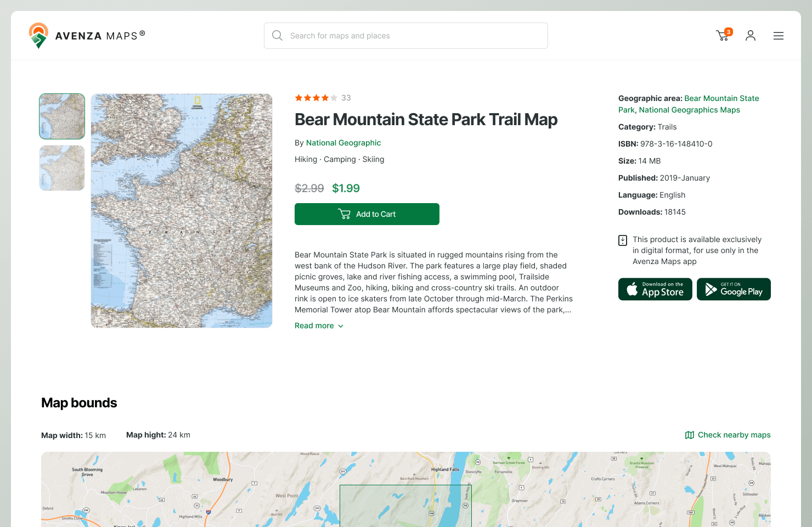
Task: Click the ISBN 978-3-16-148410-0 value
Action: pos(676,144)
